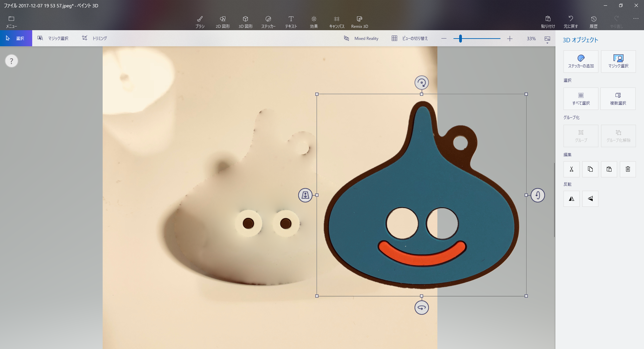Toggle ビューの切り替え view mode
644x349 pixels.
410,38
